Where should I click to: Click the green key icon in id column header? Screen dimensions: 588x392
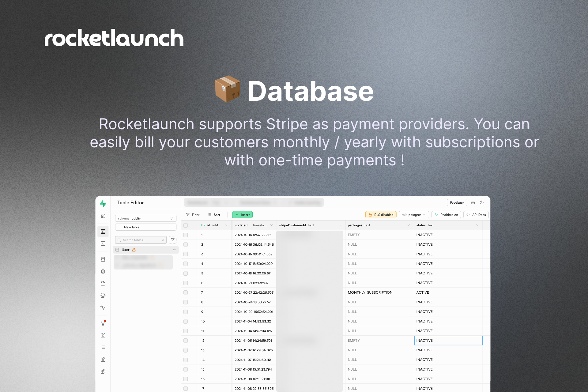pyautogui.click(x=203, y=225)
